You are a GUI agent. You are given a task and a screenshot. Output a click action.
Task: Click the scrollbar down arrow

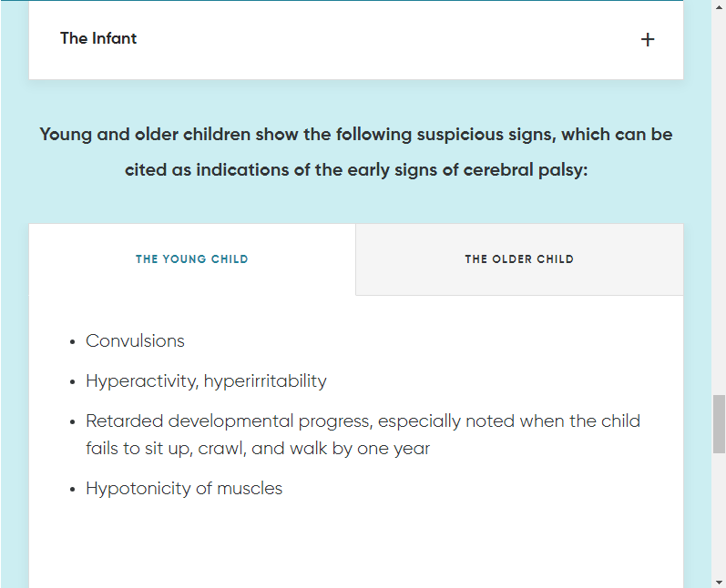[x=719, y=582]
